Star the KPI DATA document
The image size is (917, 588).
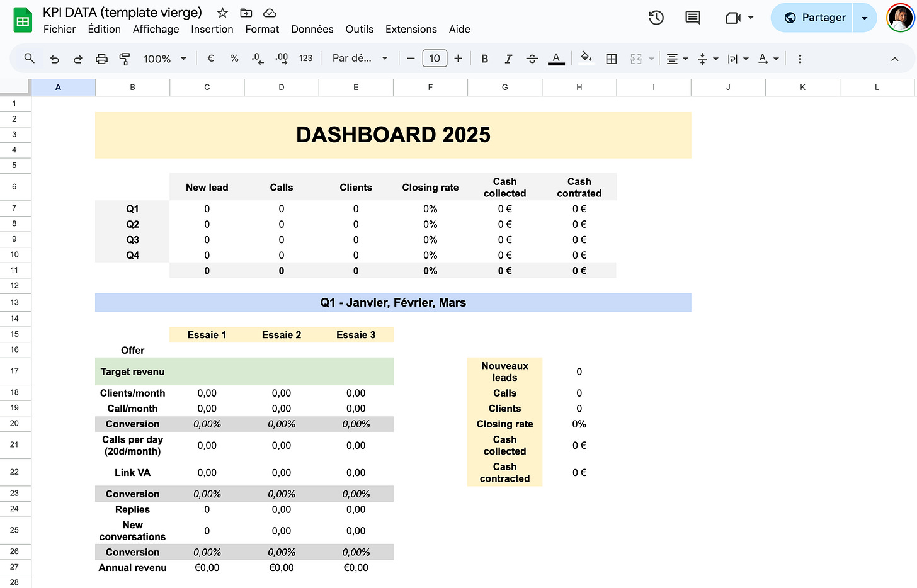coord(222,13)
